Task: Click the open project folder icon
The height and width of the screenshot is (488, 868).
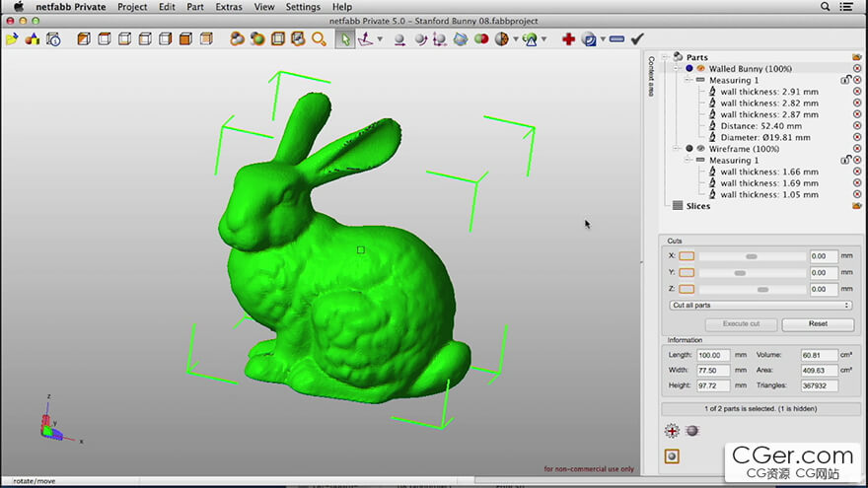Action: pos(12,39)
